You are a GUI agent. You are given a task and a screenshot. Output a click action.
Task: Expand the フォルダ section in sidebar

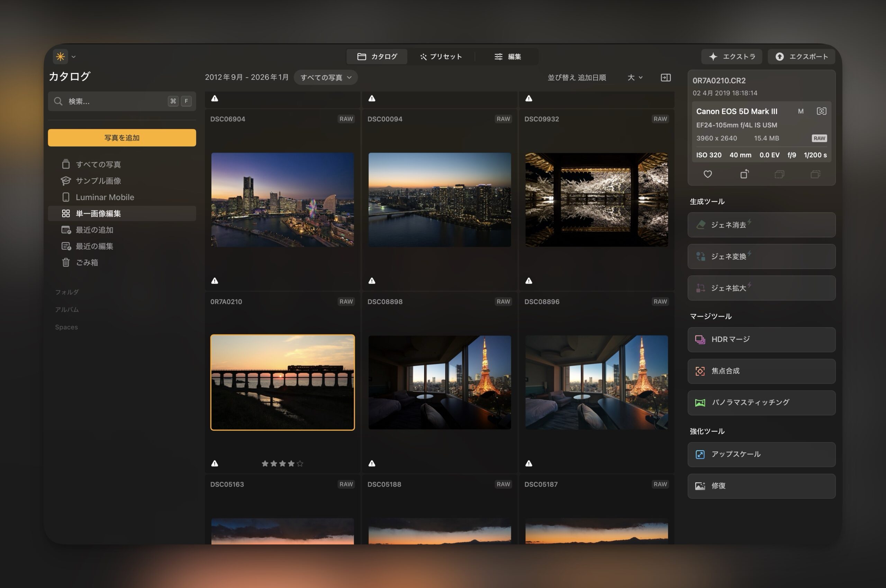click(x=67, y=292)
